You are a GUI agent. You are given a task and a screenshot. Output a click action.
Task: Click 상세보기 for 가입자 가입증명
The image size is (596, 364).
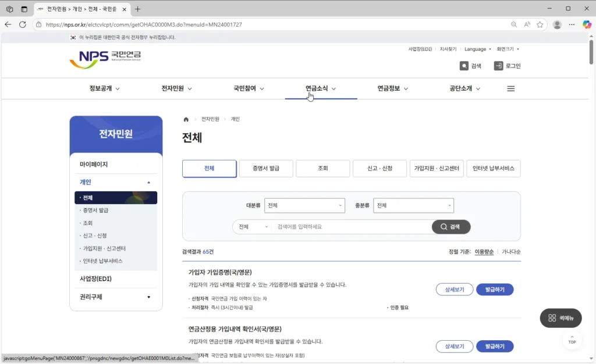(454, 290)
